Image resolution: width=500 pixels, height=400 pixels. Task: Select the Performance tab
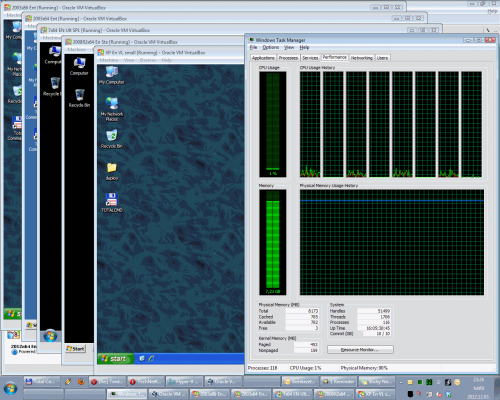tap(334, 57)
